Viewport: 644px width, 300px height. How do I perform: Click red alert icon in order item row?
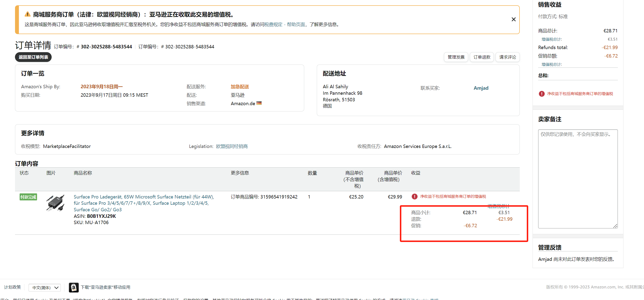click(x=414, y=197)
